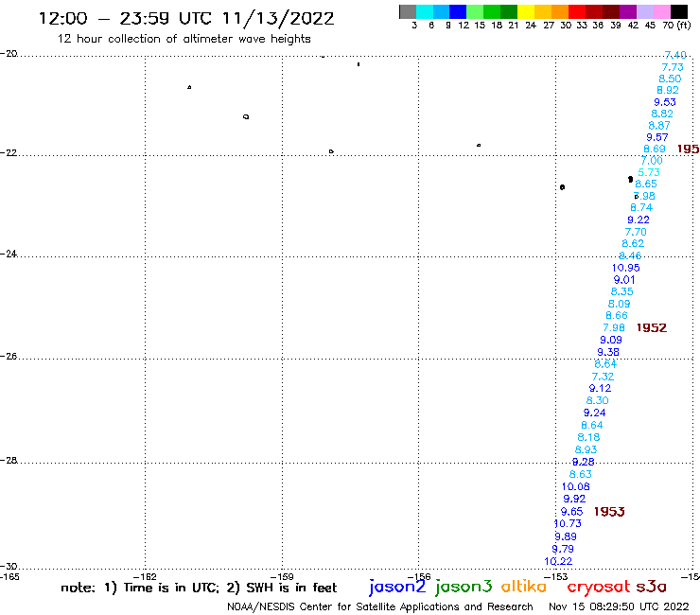
Task: Click the wave height value 10.95
Action: [625, 268]
